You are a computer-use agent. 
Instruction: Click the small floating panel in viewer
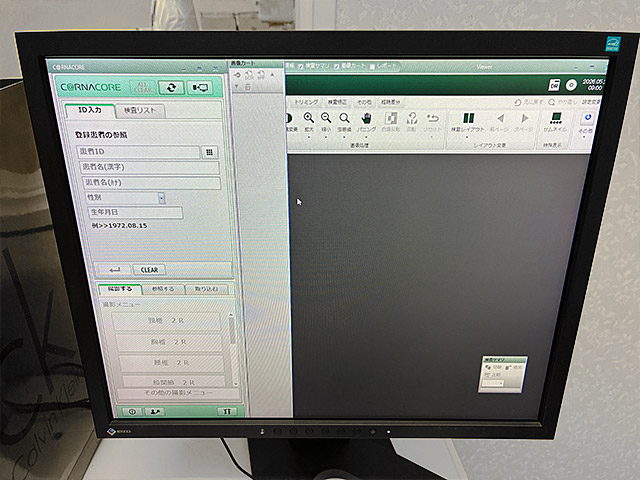503,374
